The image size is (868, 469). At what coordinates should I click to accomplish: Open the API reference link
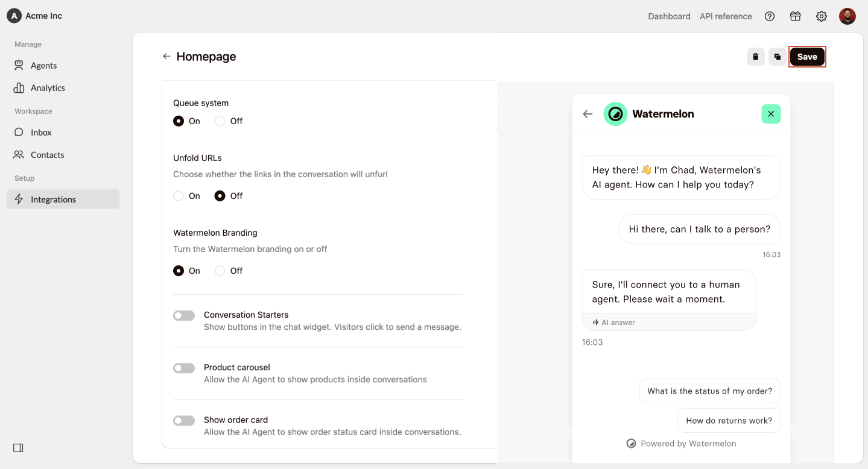pos(726,16)
